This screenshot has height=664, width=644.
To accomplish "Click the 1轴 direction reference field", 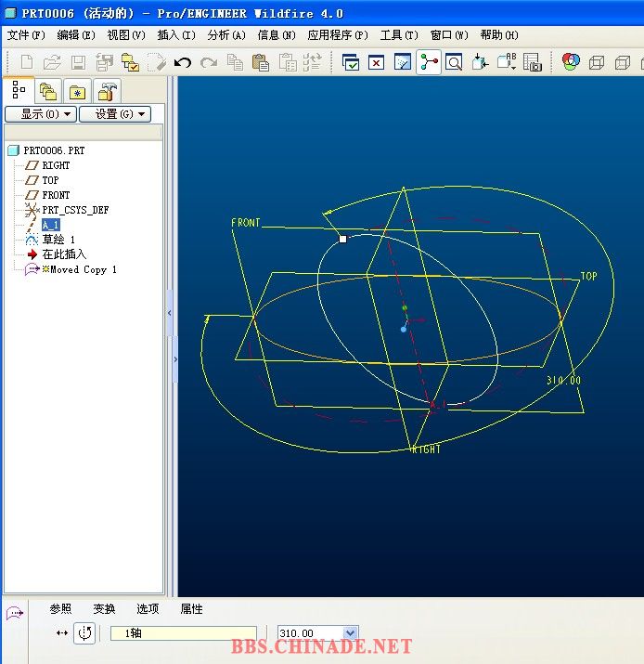I will point(183,633).
